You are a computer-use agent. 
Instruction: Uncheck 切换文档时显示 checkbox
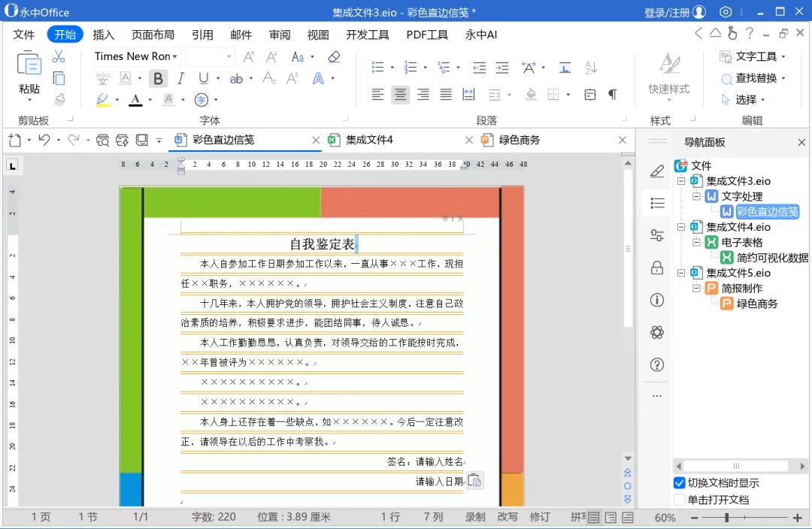pyautogui.click(x=680, y=483)
